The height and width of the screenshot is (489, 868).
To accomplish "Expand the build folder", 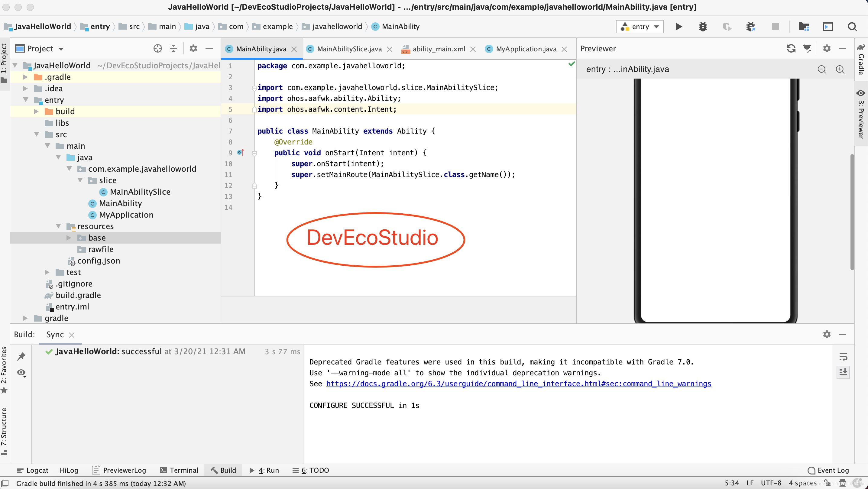I will pyautogui.click(x=36, y=112).
